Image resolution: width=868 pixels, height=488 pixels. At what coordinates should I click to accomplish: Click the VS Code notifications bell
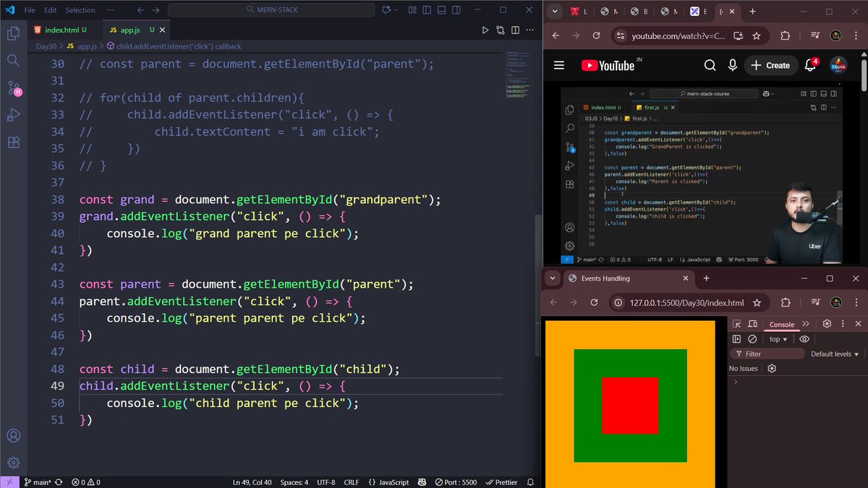click(530, 482)
